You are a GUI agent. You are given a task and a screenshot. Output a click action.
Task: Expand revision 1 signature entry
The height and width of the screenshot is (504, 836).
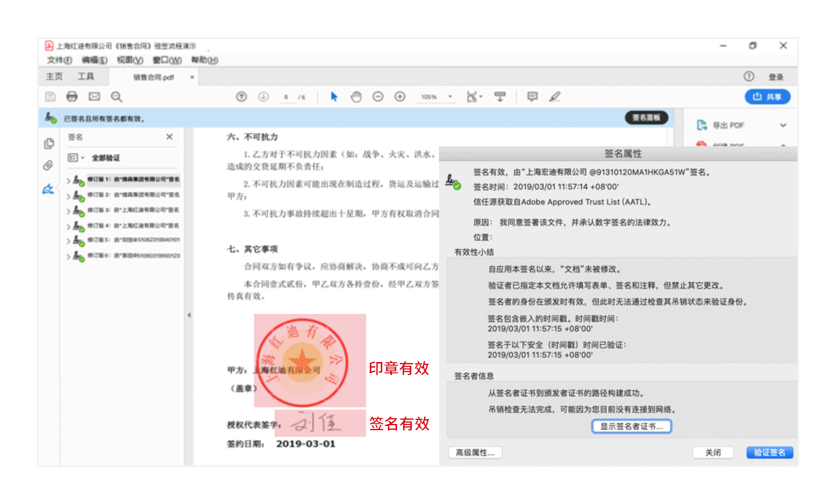click(x=68, y=181)
